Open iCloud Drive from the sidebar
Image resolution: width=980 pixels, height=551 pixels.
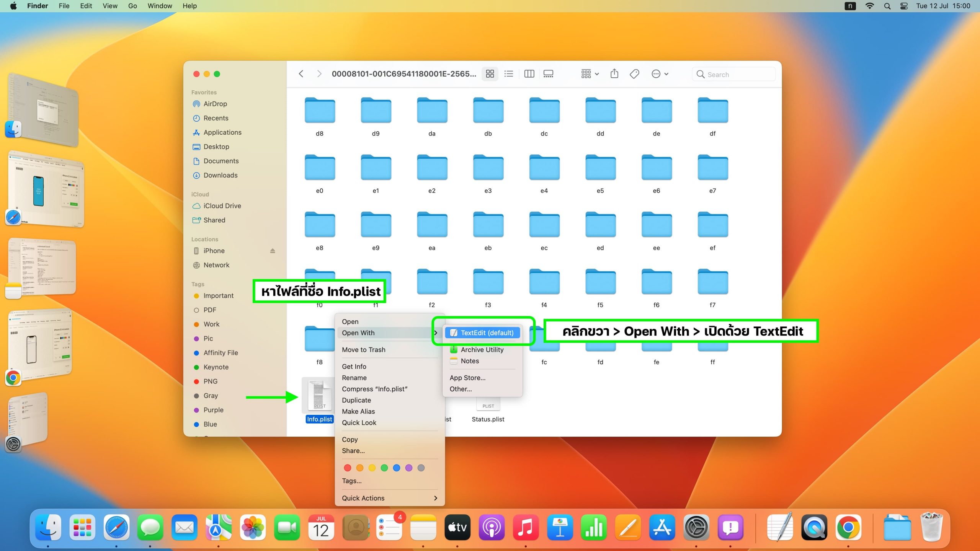point(222,206)
